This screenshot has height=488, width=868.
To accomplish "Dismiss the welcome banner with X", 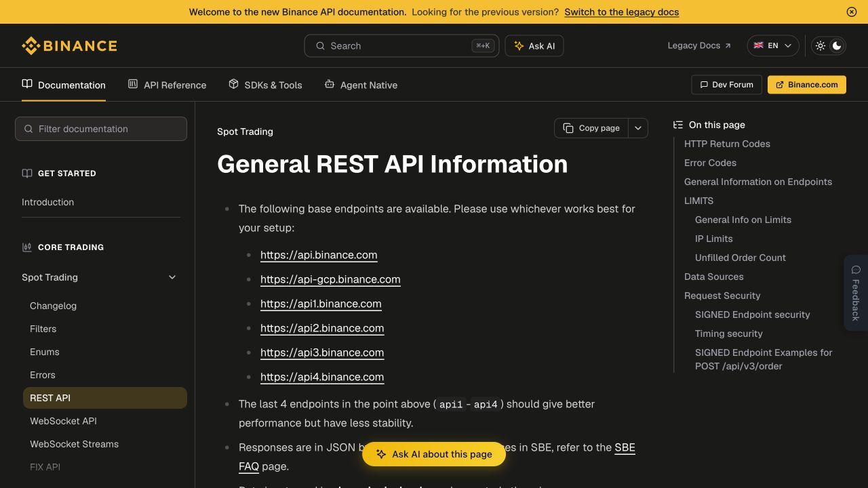I will click(852, 12).
